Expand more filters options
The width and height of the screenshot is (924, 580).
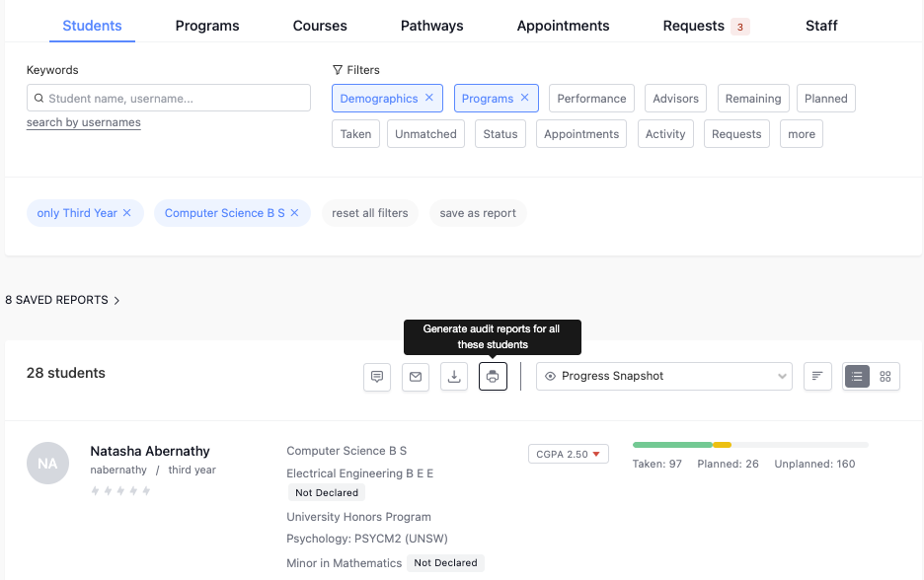(x=802, y=134)
